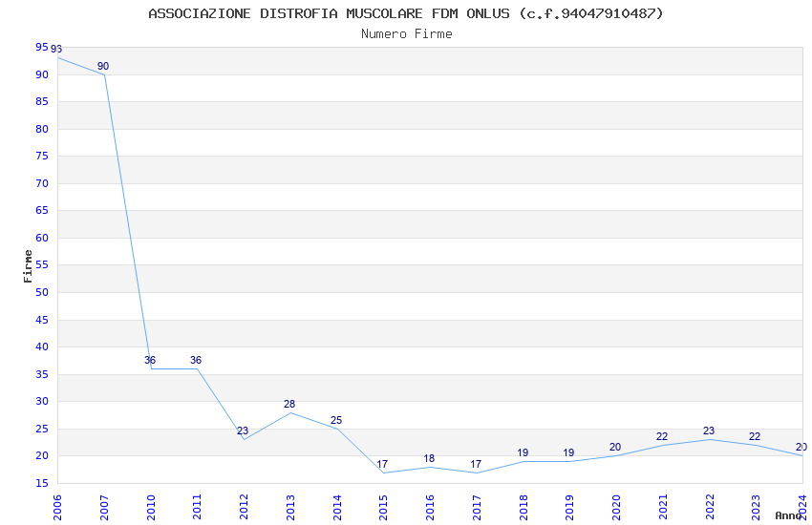Select the 2017 year label on x-axis

click(477, 507)
